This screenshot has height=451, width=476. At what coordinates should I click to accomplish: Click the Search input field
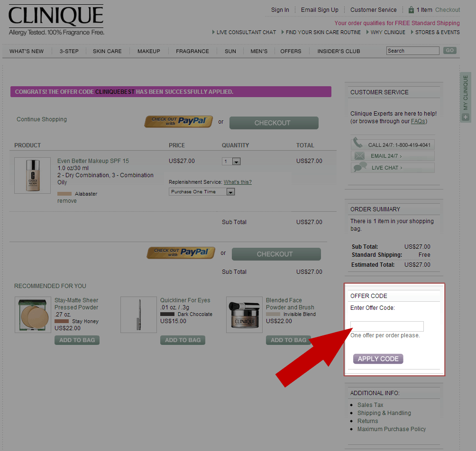(413, 51)
